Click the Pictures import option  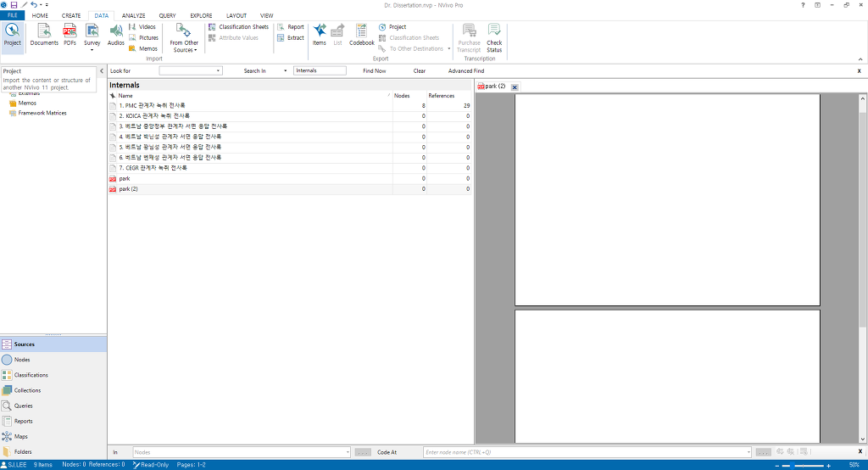143,37
